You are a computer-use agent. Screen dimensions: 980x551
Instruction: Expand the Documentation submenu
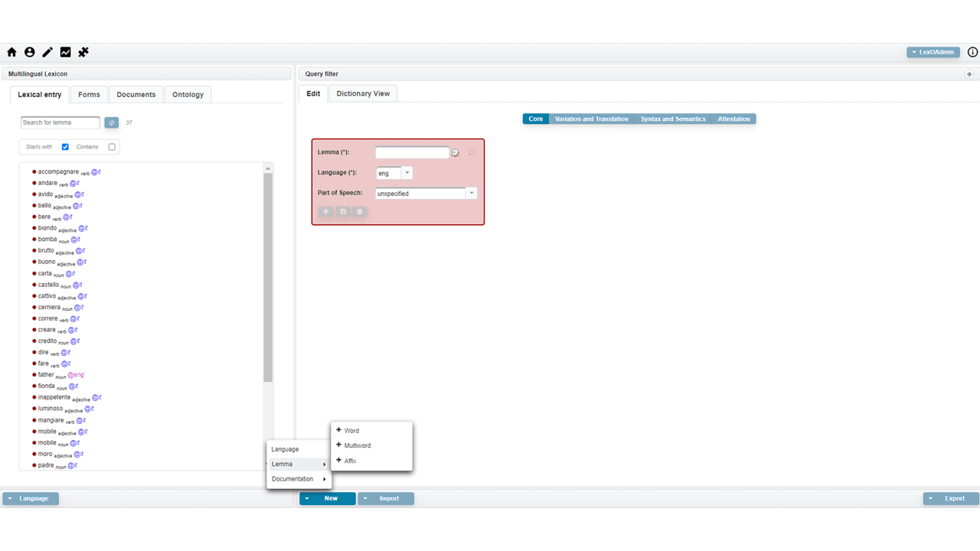(x=299, y=479)
